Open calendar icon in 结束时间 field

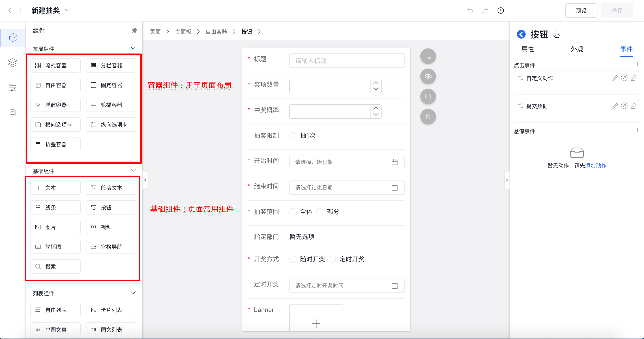click(395, 187)
